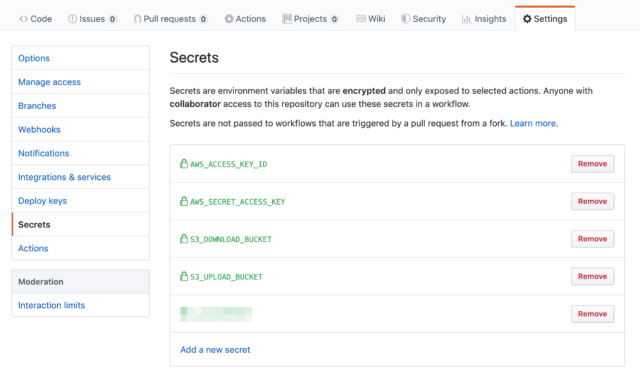Image resolution: width=640 pixels, height=379 pixels.
Task: Select Interaction limits under Moderation
Action: (51, 305)
